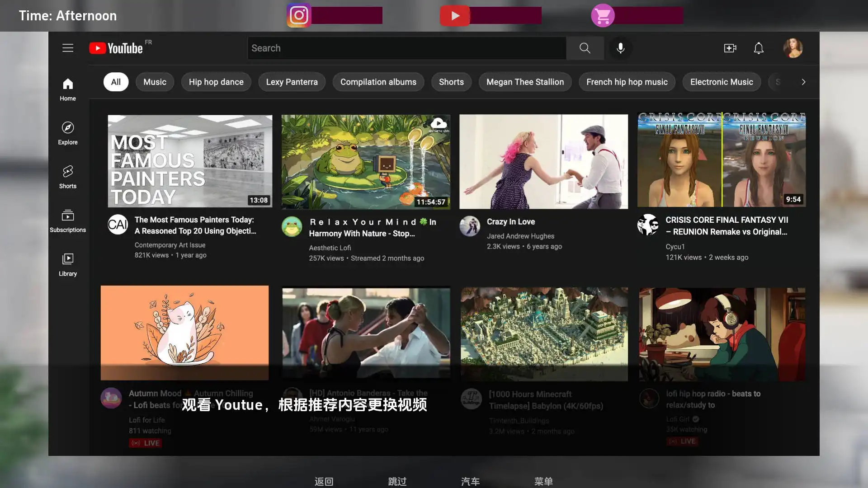Viewport: 868px width, 488px height.
Task: Open the hamburger guide menu
Action: tap(68, 48)
